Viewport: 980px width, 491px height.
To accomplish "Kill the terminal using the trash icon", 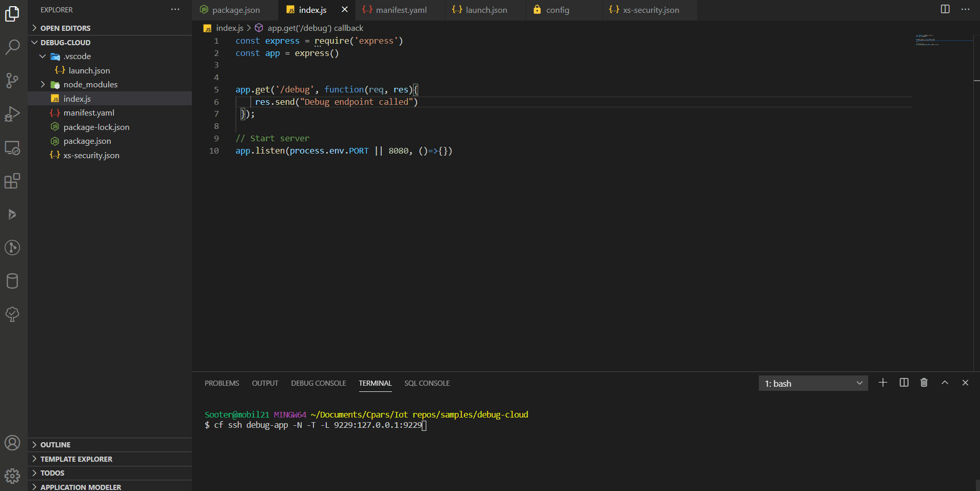I will pyautogui.click(x=924, y=383).
